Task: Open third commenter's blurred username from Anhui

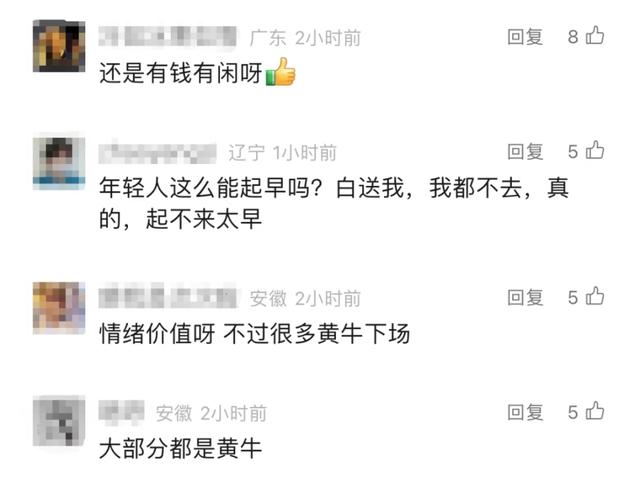Action: [x=167, y=298]
